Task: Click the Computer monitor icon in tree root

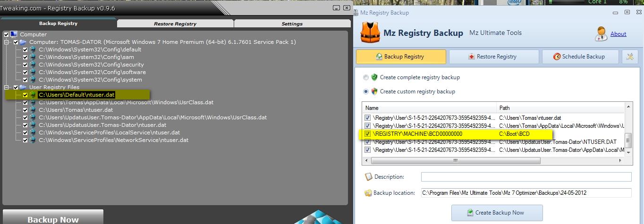Action: pos(14,34)
